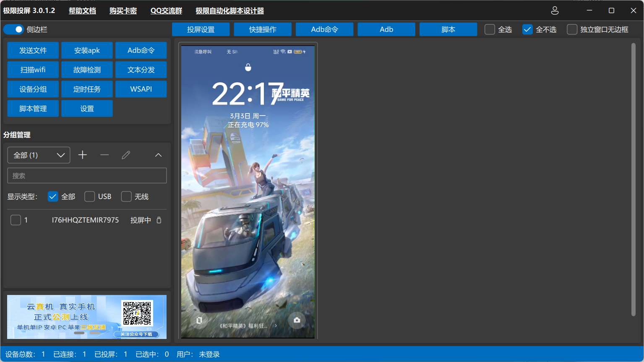Click 发送文件 button

pyautogui.click(x=33, y=50)
